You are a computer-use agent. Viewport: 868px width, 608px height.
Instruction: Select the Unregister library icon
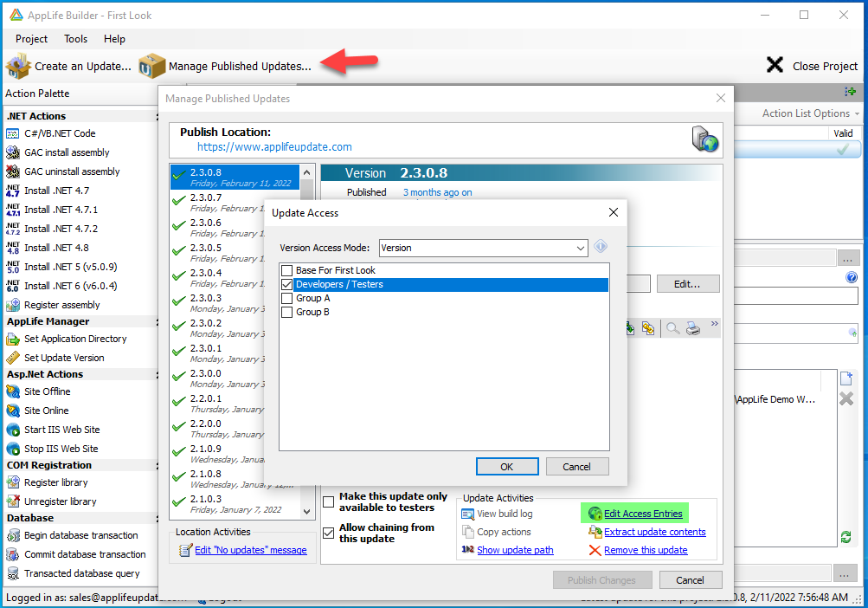(13, 501)
